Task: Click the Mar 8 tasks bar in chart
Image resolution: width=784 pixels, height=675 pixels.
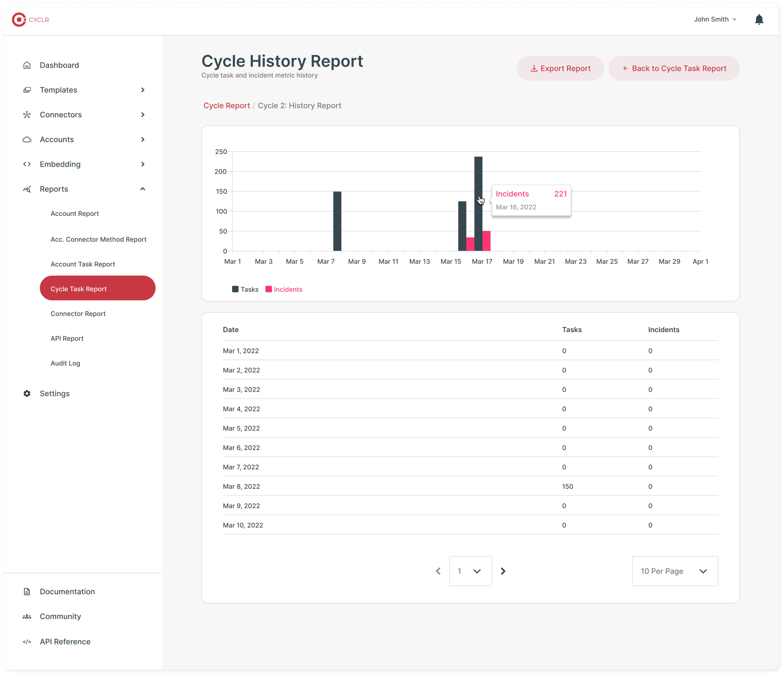Action: [337, 221]
